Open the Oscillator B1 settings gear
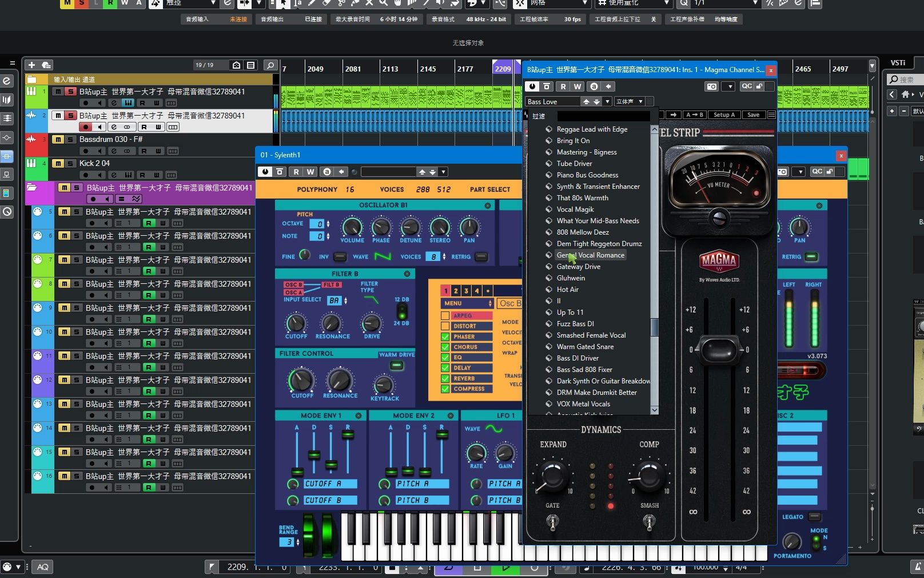The image size is (924, 578). coord(488,205)
